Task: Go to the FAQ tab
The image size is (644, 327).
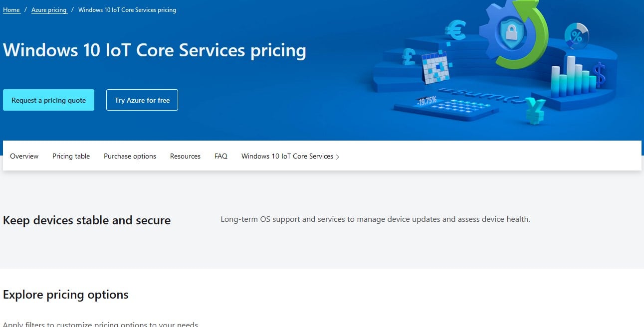Action: coord(221,156)
